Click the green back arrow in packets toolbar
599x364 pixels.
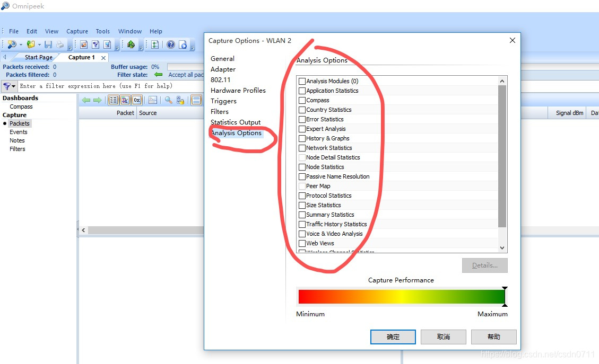click(86, 100)
